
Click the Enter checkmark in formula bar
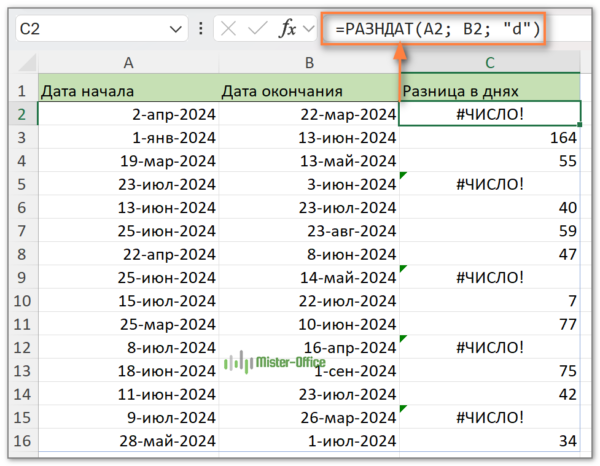[x=257, y=29]
